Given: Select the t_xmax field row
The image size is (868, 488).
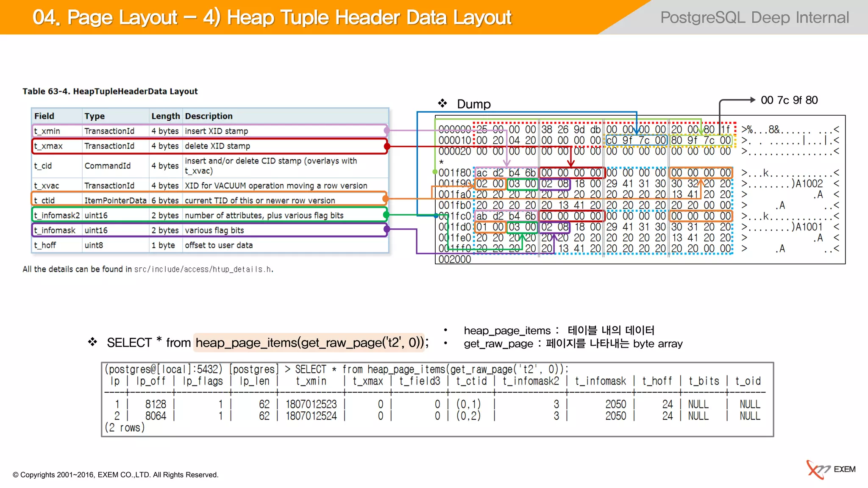Looking at the screenshot, I should (x=210, y=146).
